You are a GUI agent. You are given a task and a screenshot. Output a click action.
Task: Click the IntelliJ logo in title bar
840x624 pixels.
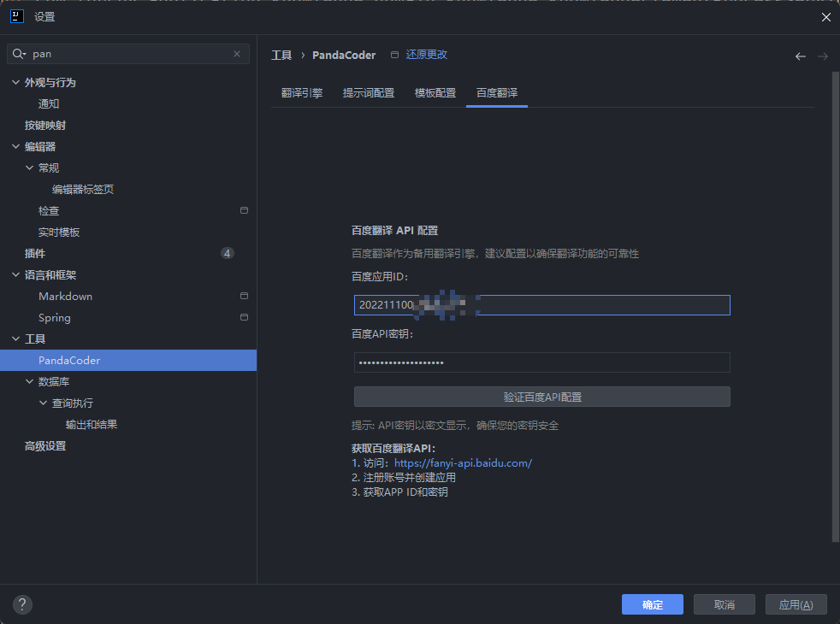point(17,16)
